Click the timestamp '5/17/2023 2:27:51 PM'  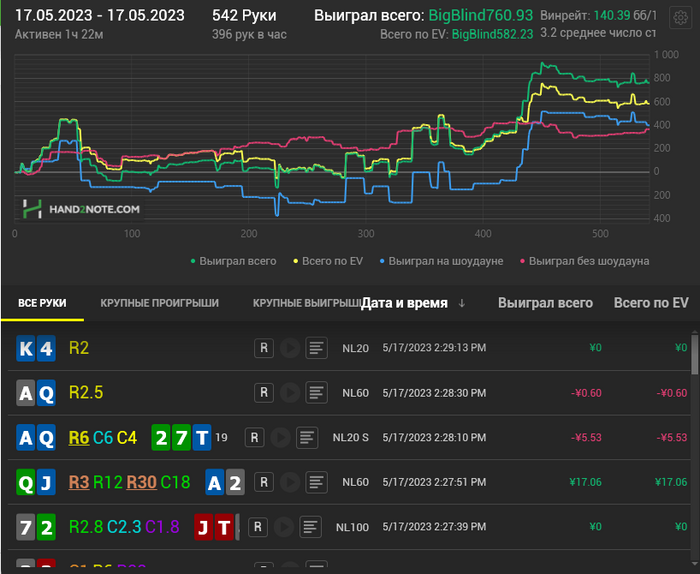click(434, 482)
